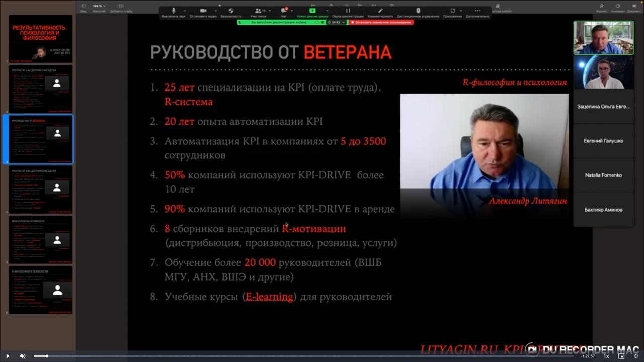644x362 pixels.
Task: Enable picture-in-picture player icon
Action: pos(621,356)
